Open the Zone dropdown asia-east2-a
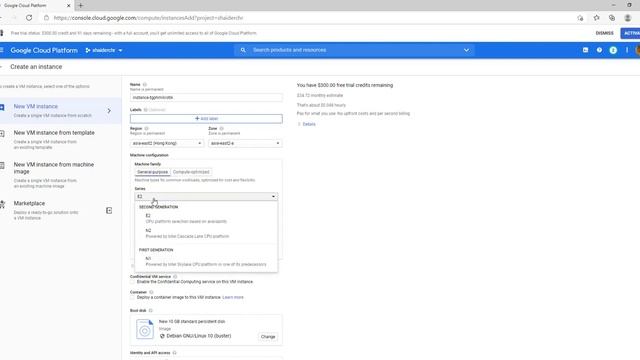640x360 pixels. point(245,143)
